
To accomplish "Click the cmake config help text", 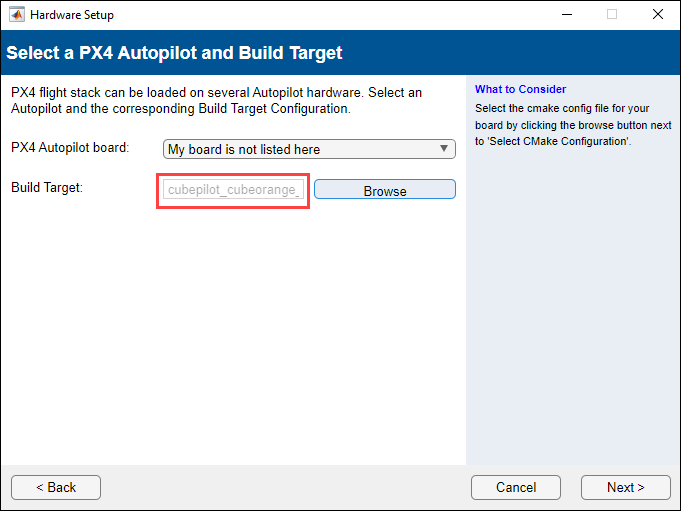I will pyautogui.click(x=560, y=124).
